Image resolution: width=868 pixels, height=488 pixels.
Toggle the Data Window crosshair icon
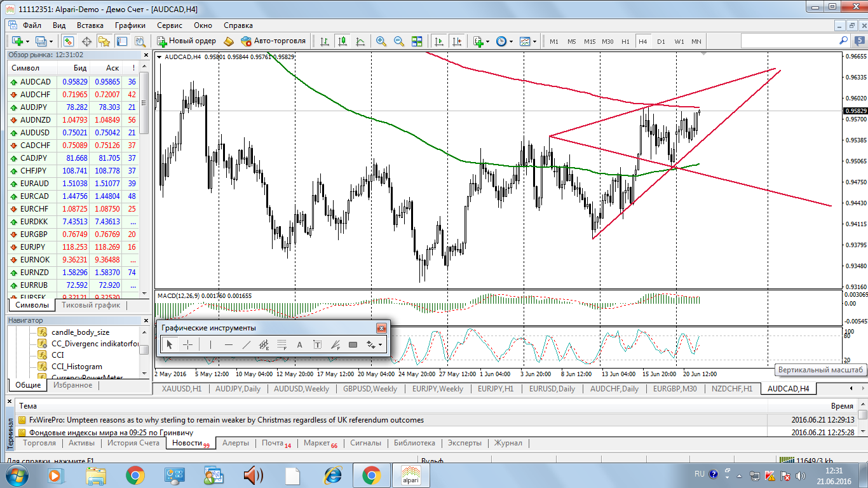point(86,41)
